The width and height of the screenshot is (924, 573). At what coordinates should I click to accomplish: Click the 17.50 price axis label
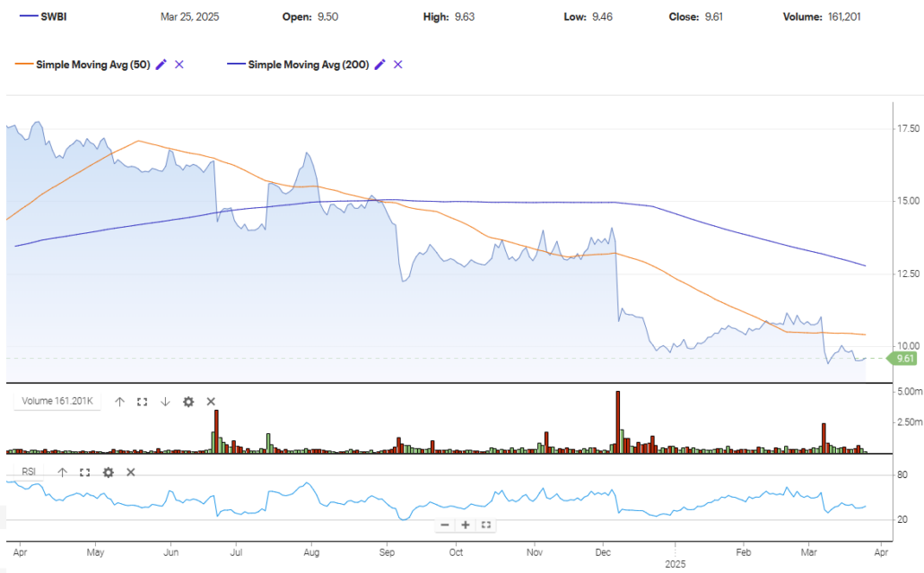point(908,128)
